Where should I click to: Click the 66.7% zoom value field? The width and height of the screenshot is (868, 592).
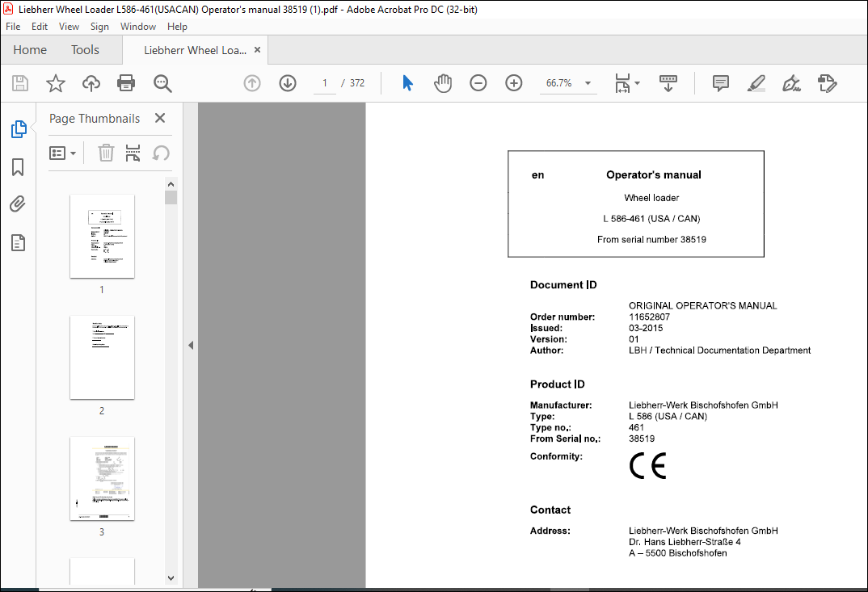[559, 83]
